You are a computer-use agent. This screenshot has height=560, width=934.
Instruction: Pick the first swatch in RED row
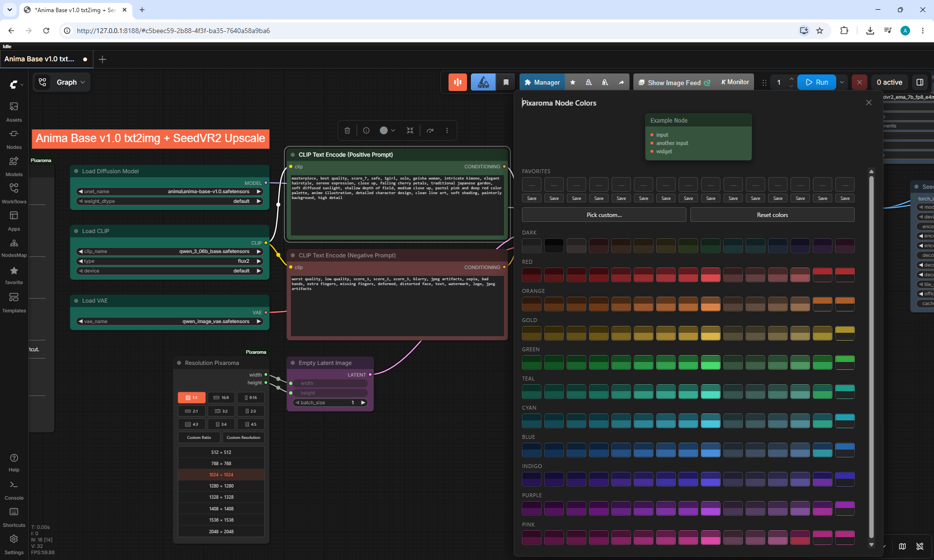point(532,275)
